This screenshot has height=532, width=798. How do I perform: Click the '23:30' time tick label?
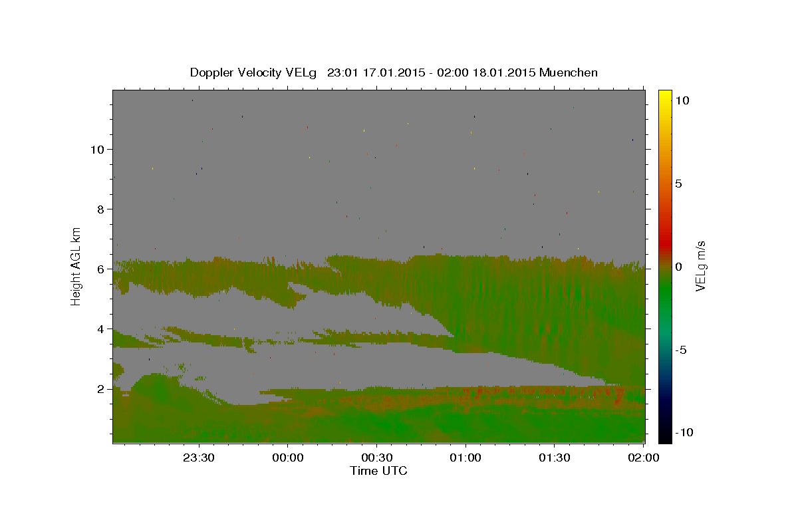(x=199, y=458)
